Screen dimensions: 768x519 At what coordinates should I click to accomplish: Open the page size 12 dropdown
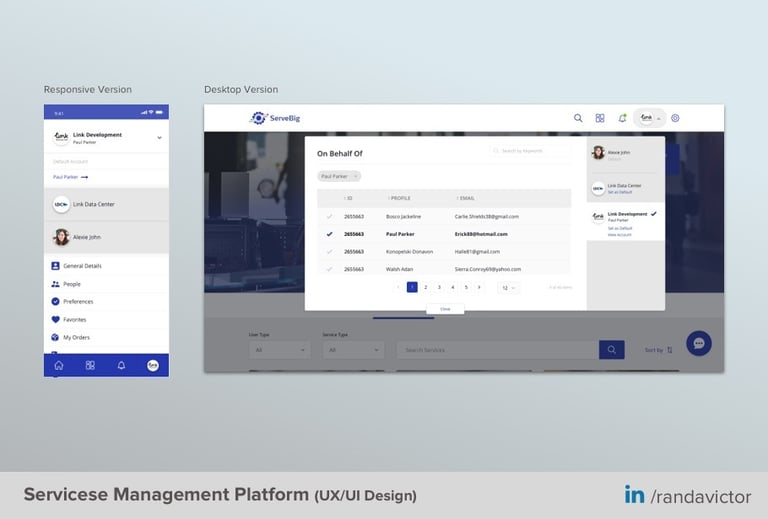point(508,287)
